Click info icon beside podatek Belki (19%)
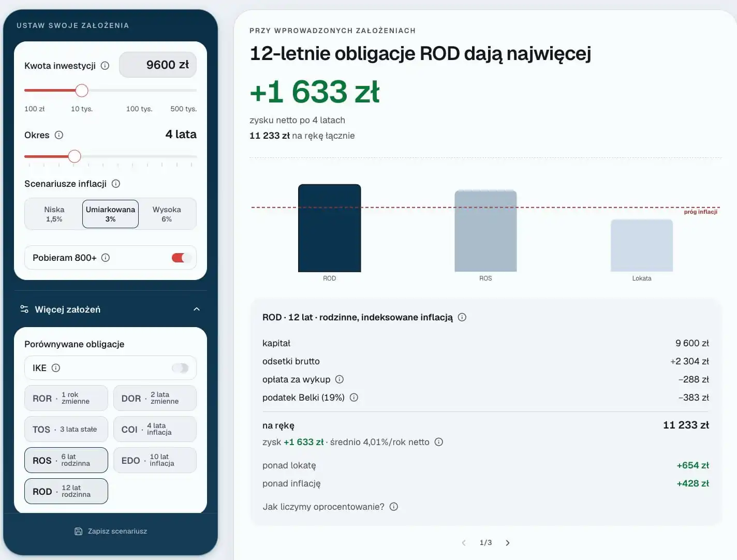 coord(354,397)
